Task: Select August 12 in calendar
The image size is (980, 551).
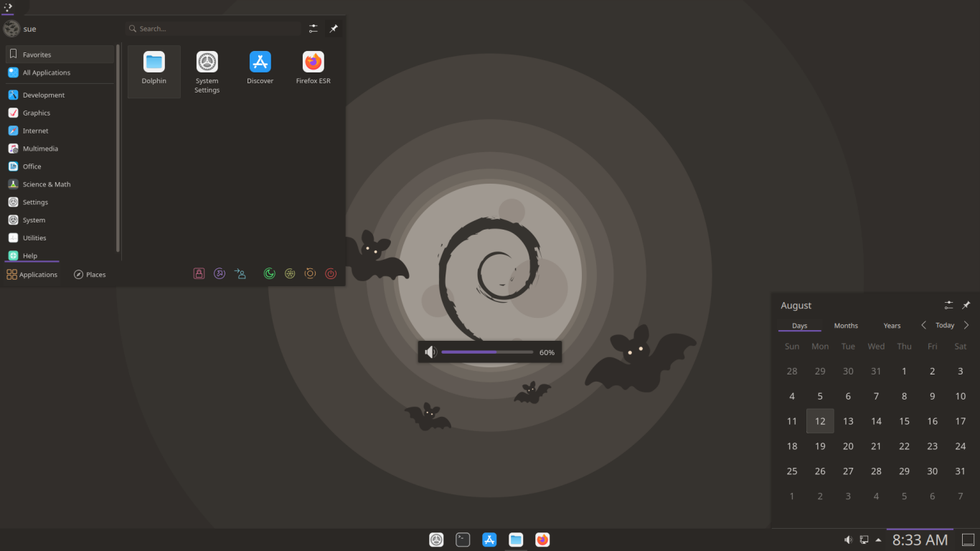Action: (x=820, y=421)
